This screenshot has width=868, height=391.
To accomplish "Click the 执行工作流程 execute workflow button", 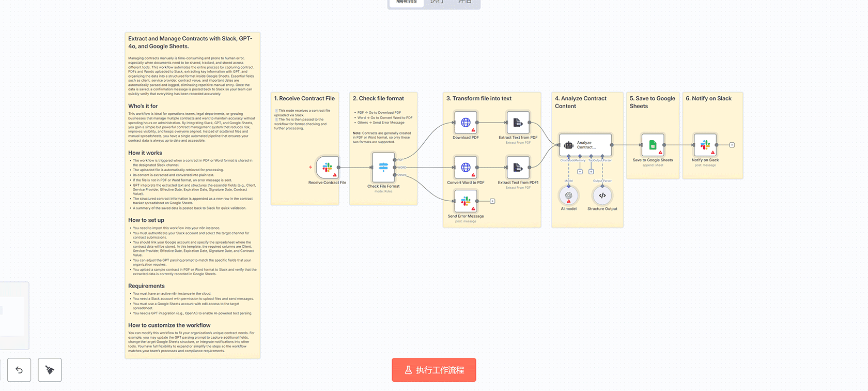I will 433,370.
